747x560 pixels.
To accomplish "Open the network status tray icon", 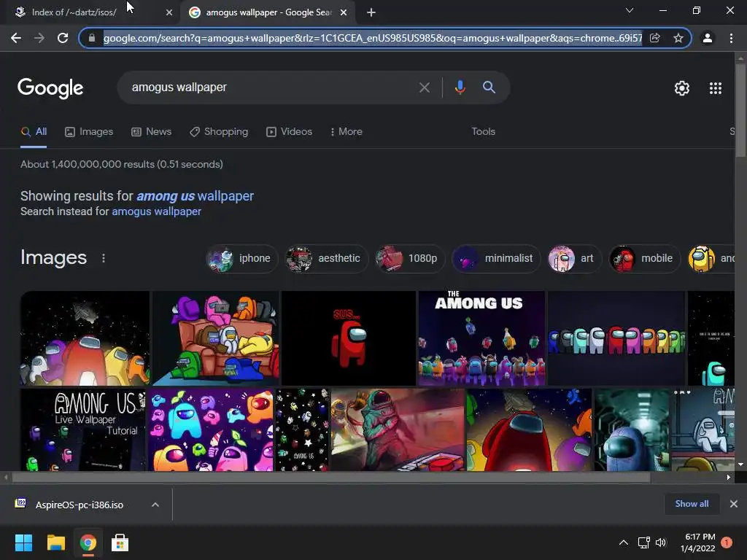I will click(x=643, y=542).
